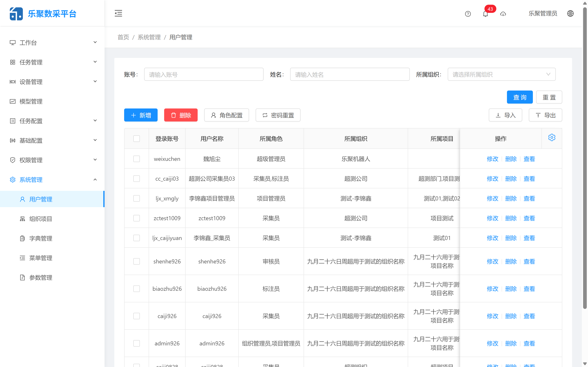Open 字典管理 from the sidebar menu
The height and width of the screenshot is (367, 588).
[x=40, y=238]
